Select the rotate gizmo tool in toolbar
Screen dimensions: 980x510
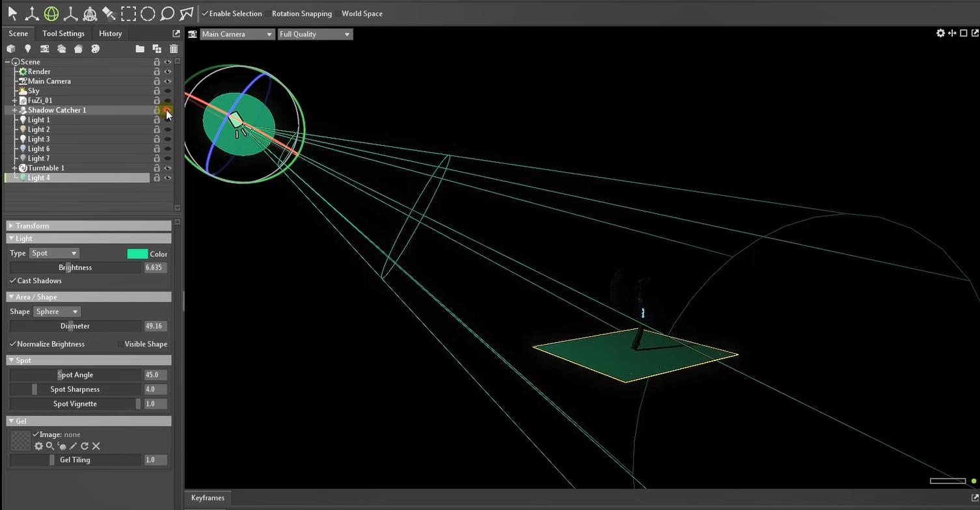pyautogui.click(x=51, y=14)
